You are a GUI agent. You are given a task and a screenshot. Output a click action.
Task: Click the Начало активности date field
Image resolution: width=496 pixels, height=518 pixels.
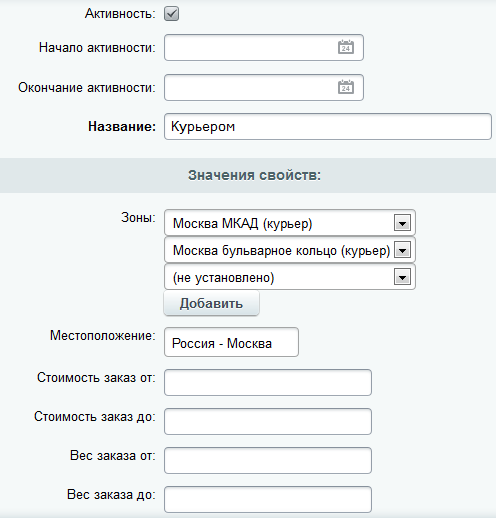coord(264,47)
